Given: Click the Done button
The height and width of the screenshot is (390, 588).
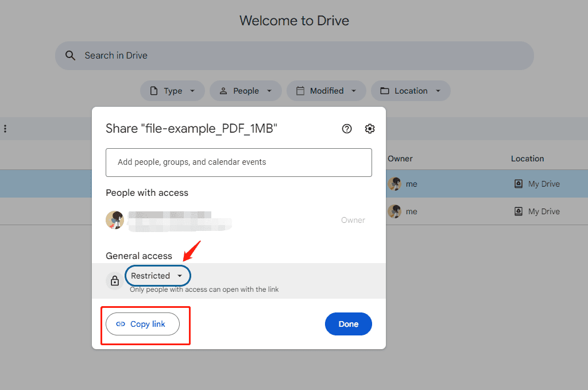Looking at the screenshot, I should pyautogui.click(x=349, y=324).
